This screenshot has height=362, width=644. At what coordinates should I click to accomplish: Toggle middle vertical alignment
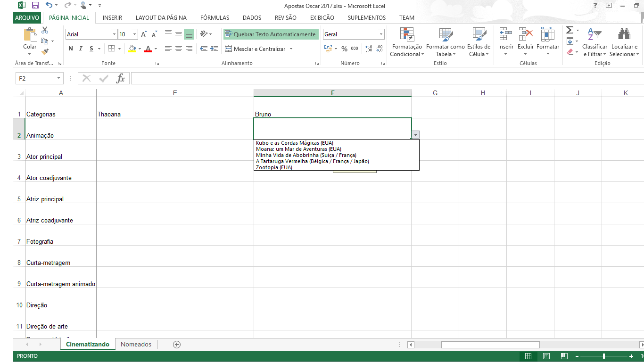tap(179, 34)
